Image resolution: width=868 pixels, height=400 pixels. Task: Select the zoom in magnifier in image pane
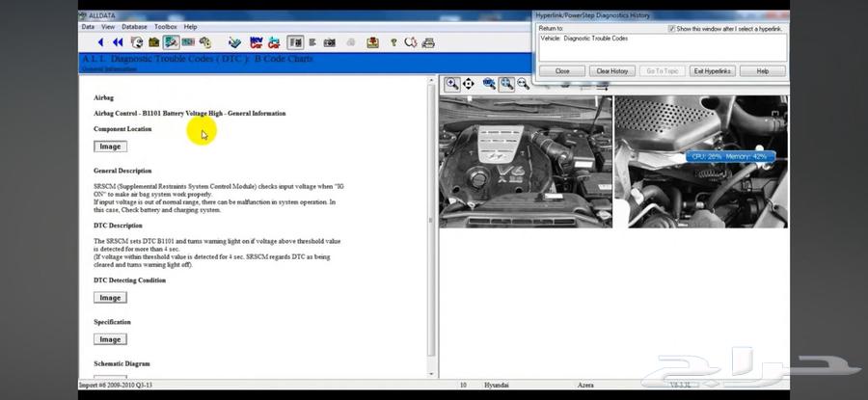pos(451,85)
